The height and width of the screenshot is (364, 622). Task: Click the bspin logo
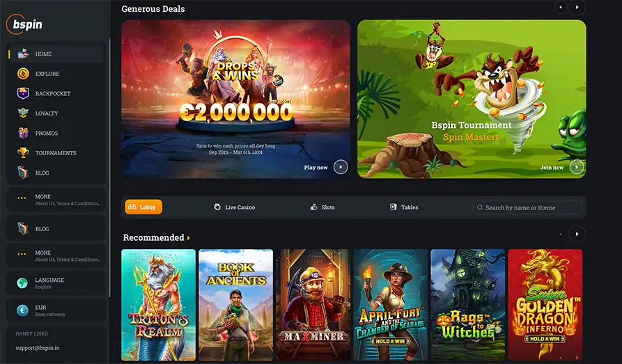[24, 24]
